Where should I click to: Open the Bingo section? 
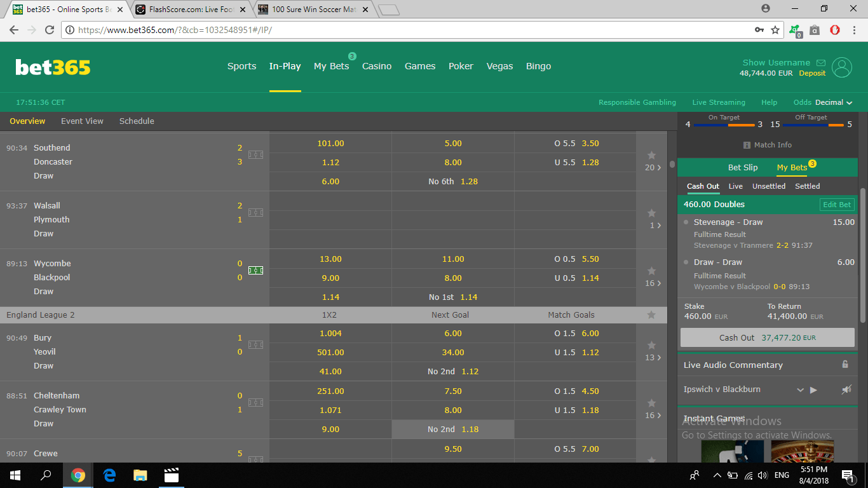click(539, 66)
